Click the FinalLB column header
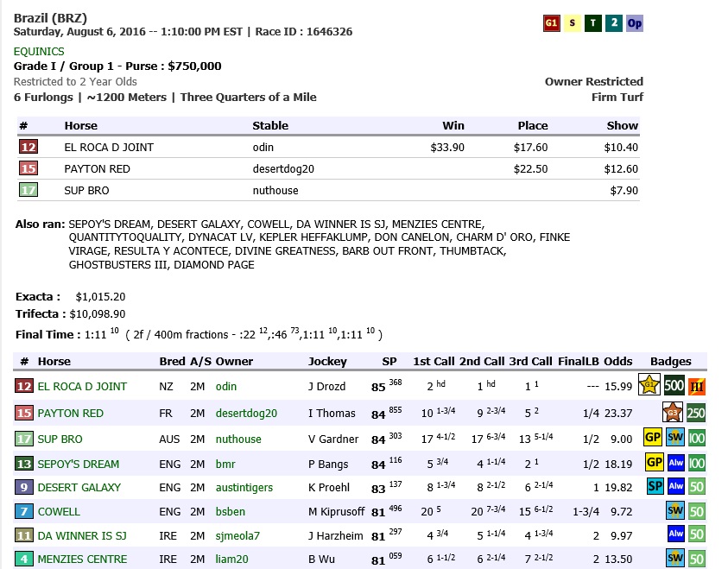728x569 pixels. point(579,362)
